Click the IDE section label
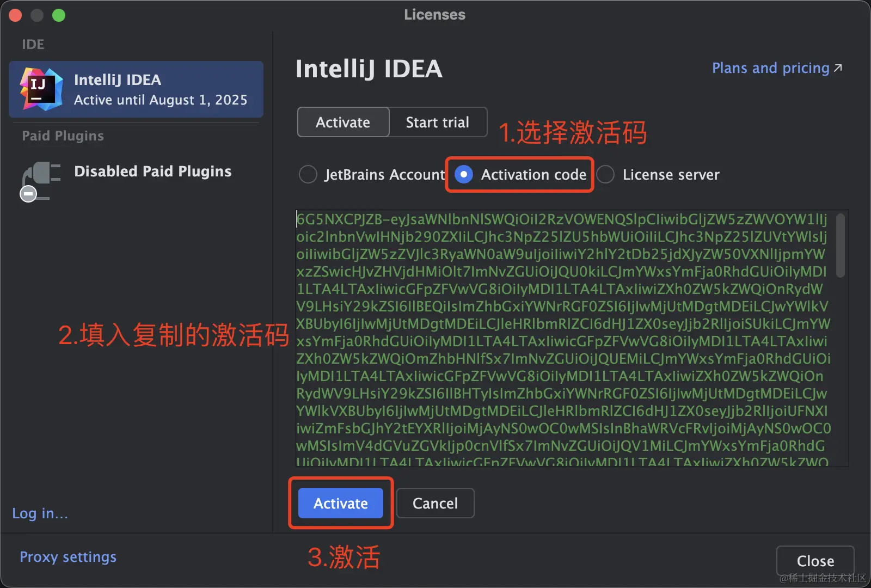The width and height of the screenshot is (871, 588). [33, 44]
